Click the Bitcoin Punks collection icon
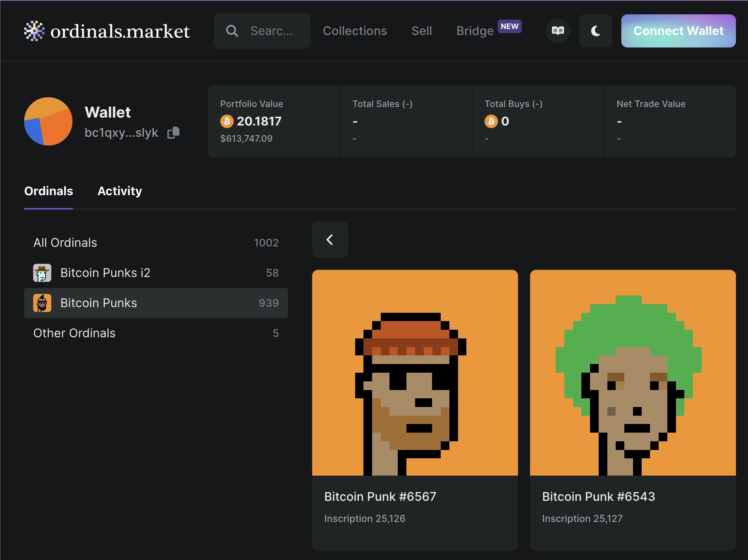748x560 pixels. [42, 303]
